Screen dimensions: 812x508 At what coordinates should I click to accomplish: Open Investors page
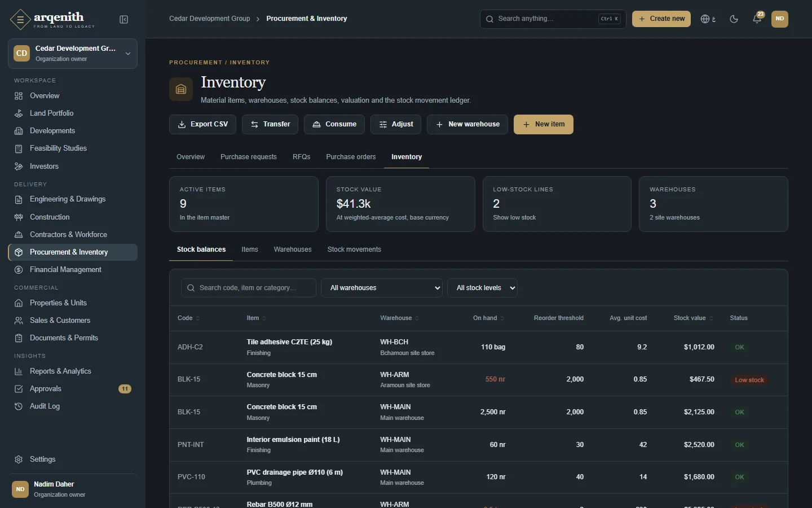(73, 167)
